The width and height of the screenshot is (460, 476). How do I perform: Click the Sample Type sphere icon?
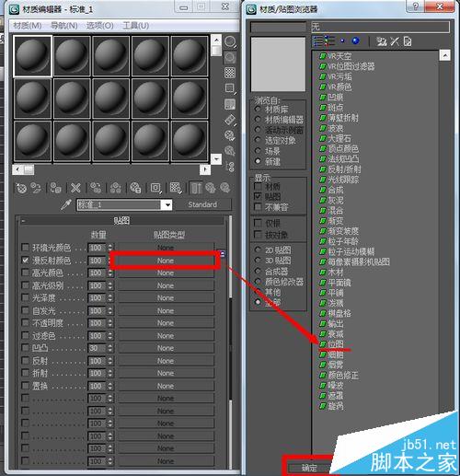pos(230,41)
